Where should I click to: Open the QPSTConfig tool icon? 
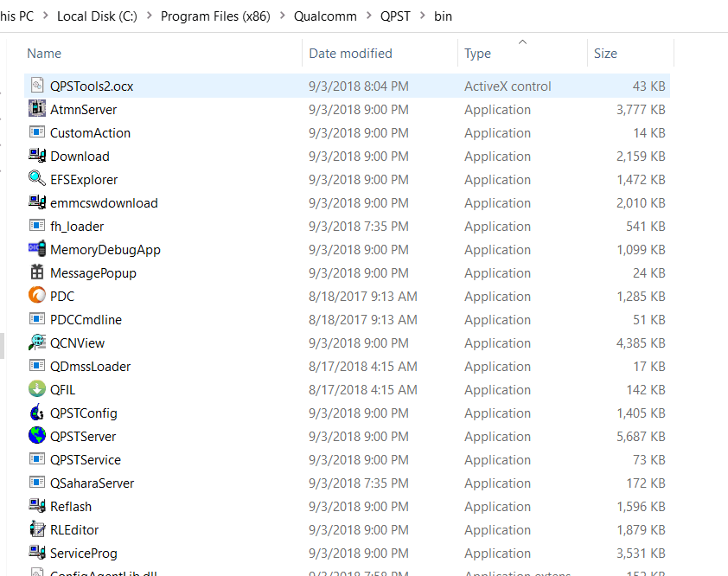pos(36,413)
